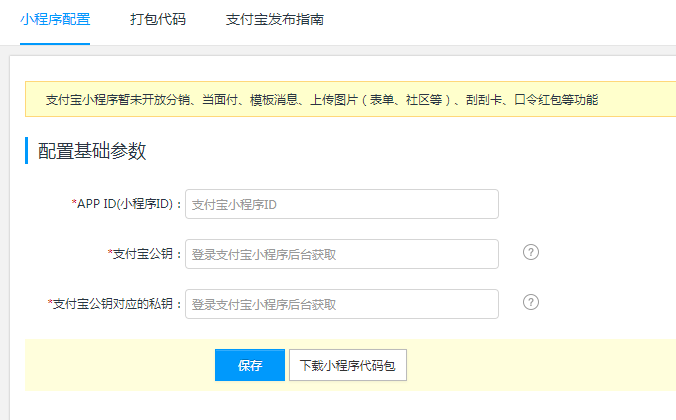This screenshot has width=676, height=420.
Task: Go to the 支付宝发布指南 tab
Action: tap(274, 20)
